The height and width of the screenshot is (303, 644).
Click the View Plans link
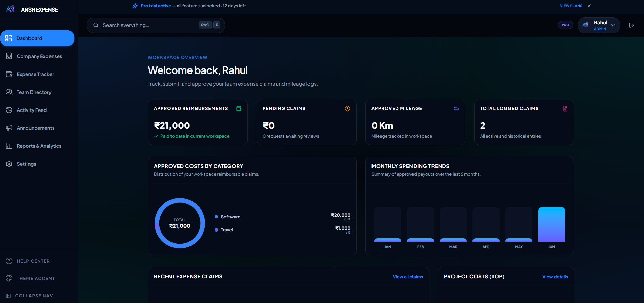(571, 6)
